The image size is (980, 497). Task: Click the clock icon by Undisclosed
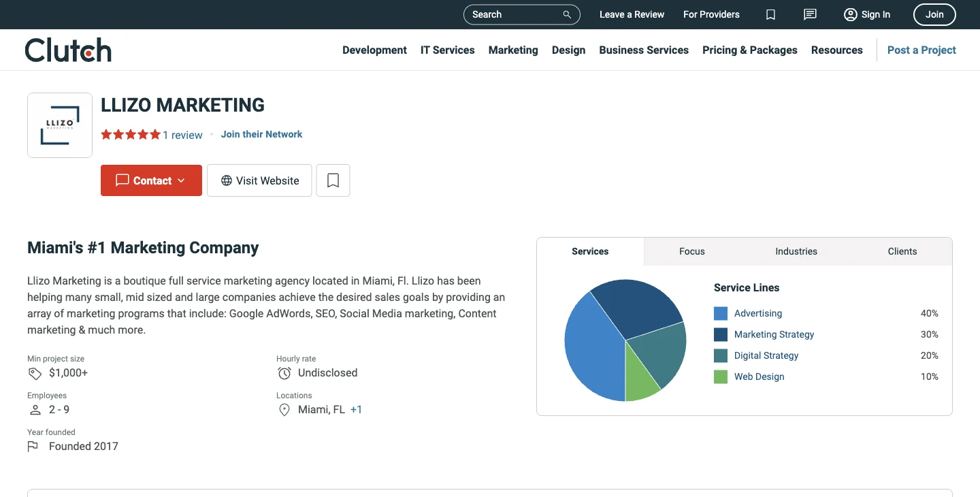[284, 373]
